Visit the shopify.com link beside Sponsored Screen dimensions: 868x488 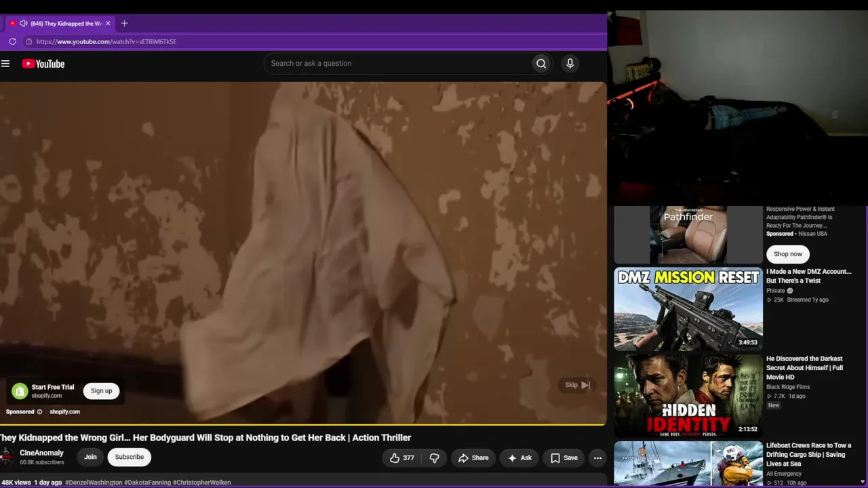tap(64, 412)
